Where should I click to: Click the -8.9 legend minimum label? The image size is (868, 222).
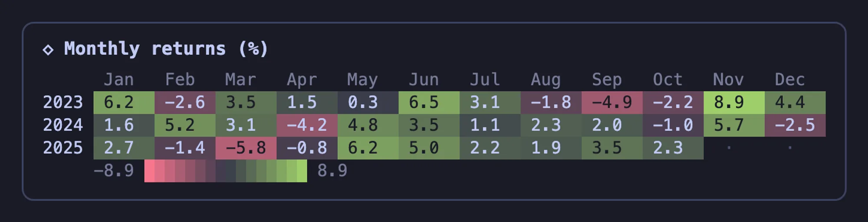click(114, 171)
